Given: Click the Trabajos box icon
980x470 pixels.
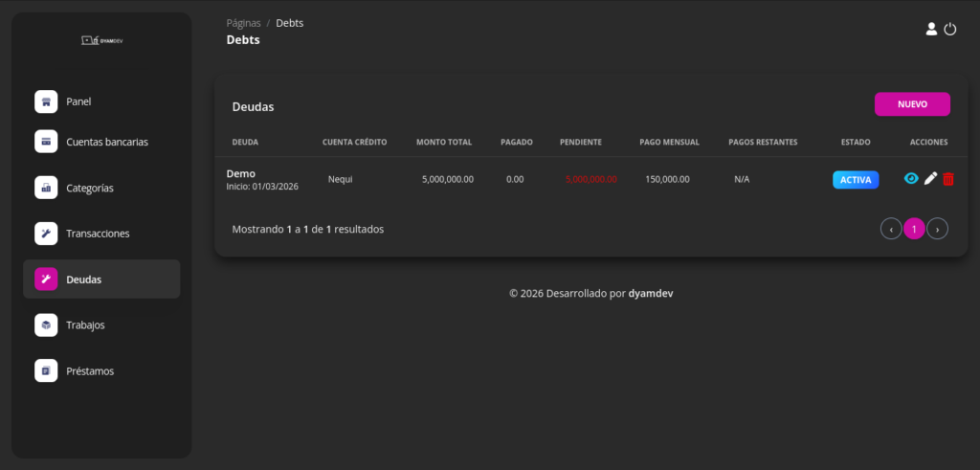Looking at the screenshot, I should tap(46, 325).
